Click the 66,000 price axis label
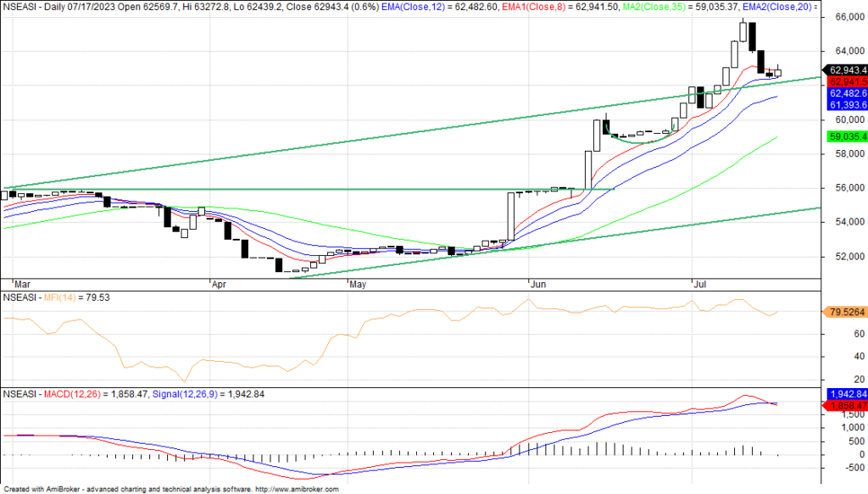Viewport: 868px width, 494px height. [843, 17]
